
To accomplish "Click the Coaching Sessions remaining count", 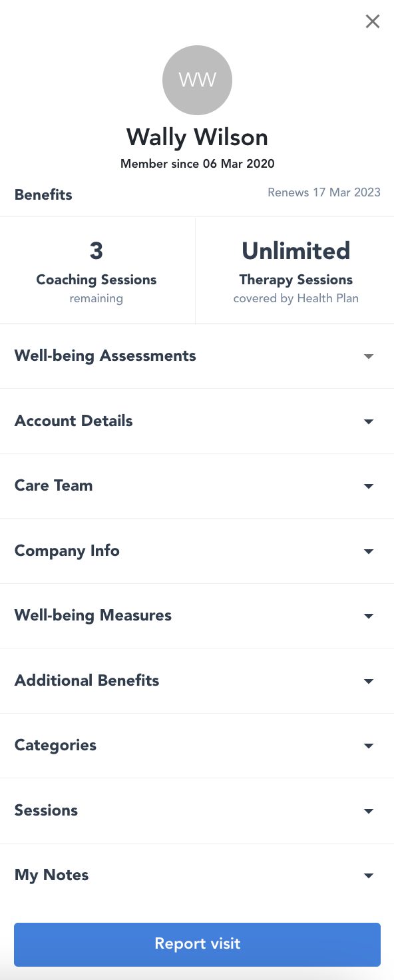I will [x=97, y=252].
